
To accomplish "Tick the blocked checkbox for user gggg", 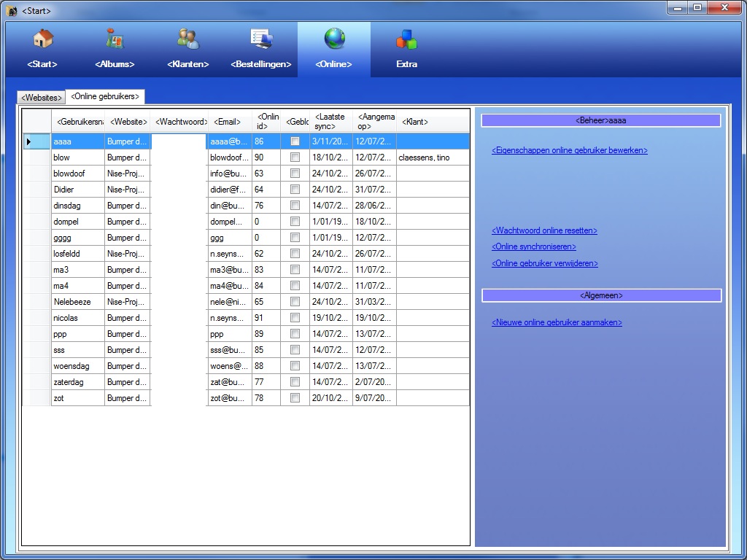I will 295,238.
